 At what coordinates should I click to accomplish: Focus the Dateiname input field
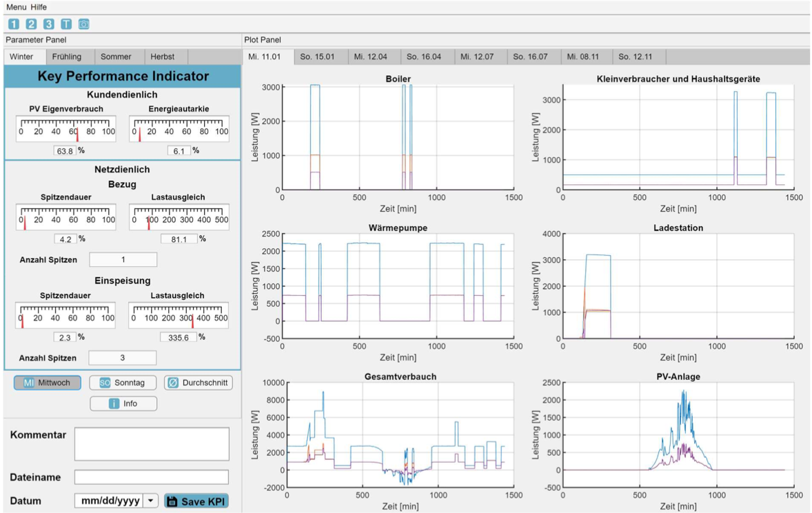tap(152, 477)
